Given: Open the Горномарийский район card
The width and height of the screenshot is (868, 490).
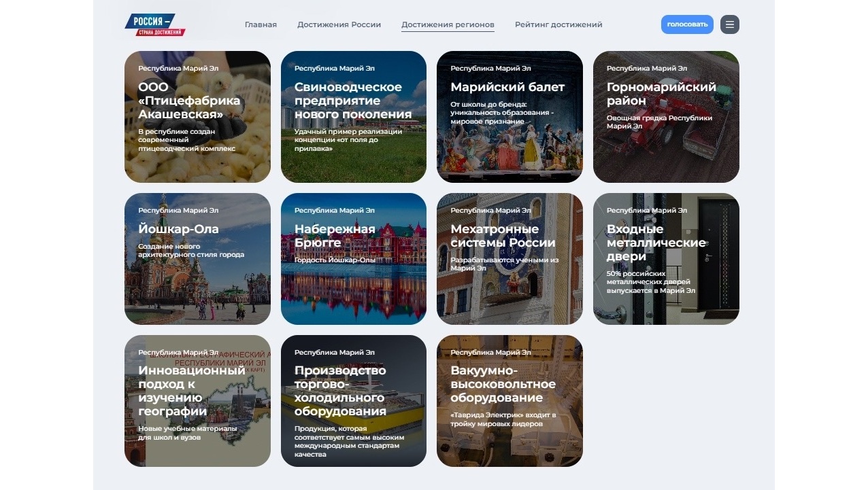Looking at the screenshot, I should [x=666, y=117].
